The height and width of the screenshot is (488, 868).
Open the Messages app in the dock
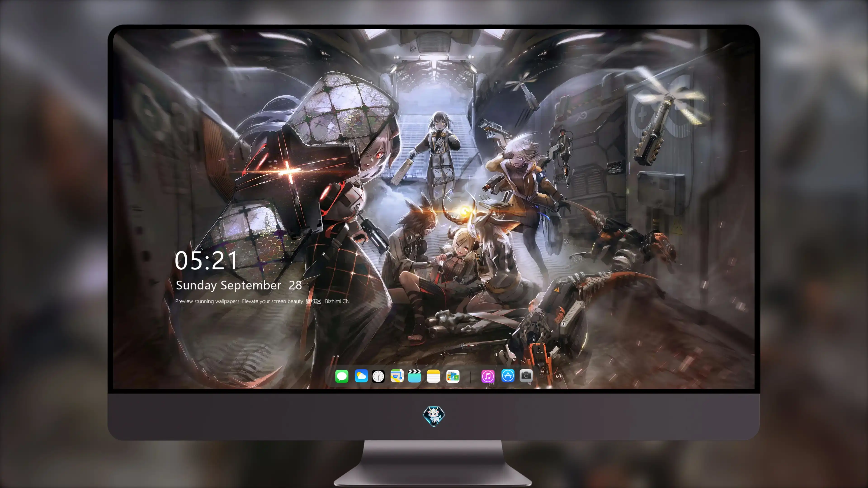pyautogui.click(x=342, y=376)
